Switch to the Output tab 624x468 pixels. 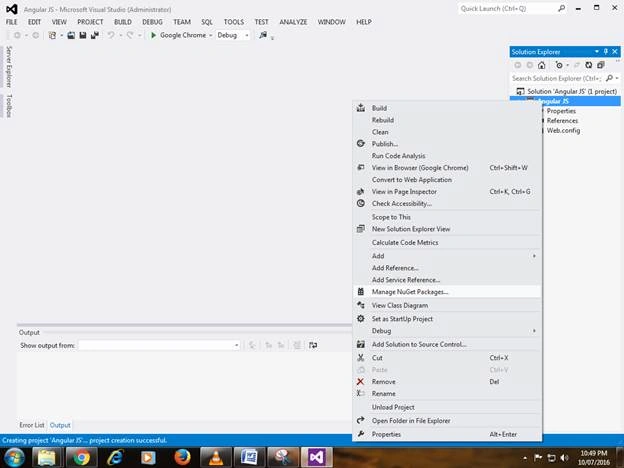60,425
